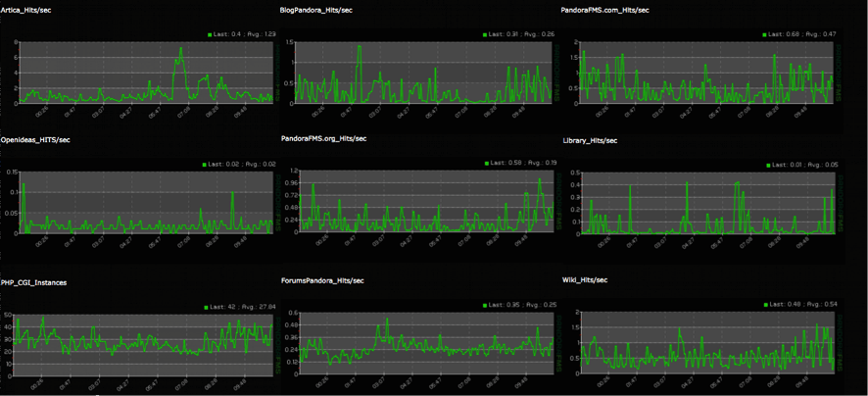Click the Openideas_HITS/sec graph title
Screen dimensions: 868x396
pyautogui.click(x=35, y=139)
